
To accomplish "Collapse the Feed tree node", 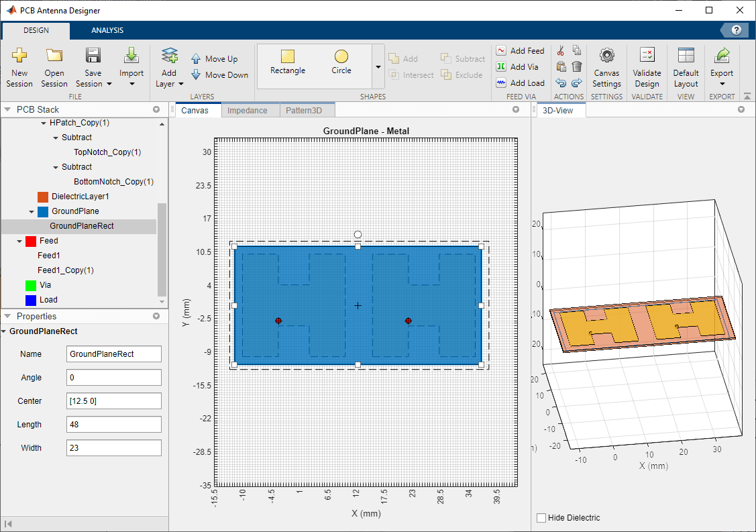I will (x=19, y=241).
